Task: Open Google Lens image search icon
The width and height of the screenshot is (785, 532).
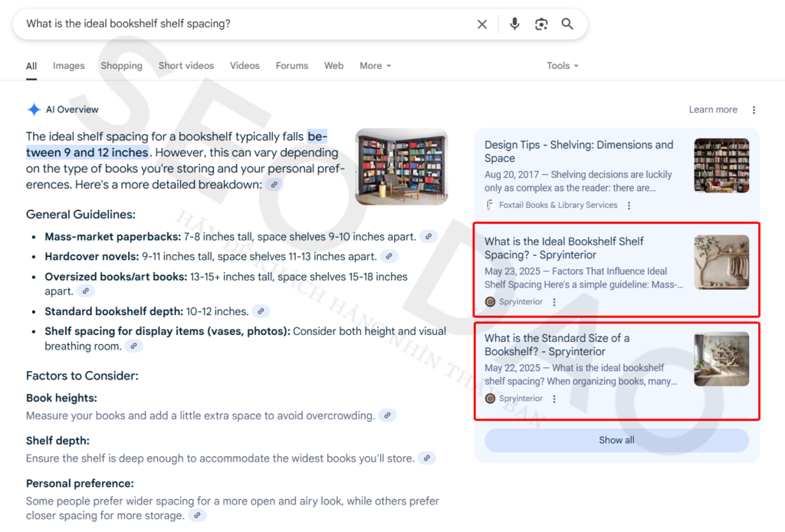Action: pyautogui.click(x=541, y=25)
